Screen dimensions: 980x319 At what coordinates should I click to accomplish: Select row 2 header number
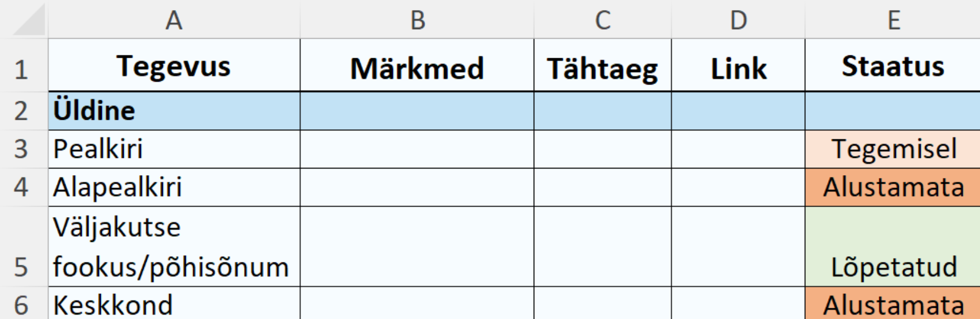[21, 111]
